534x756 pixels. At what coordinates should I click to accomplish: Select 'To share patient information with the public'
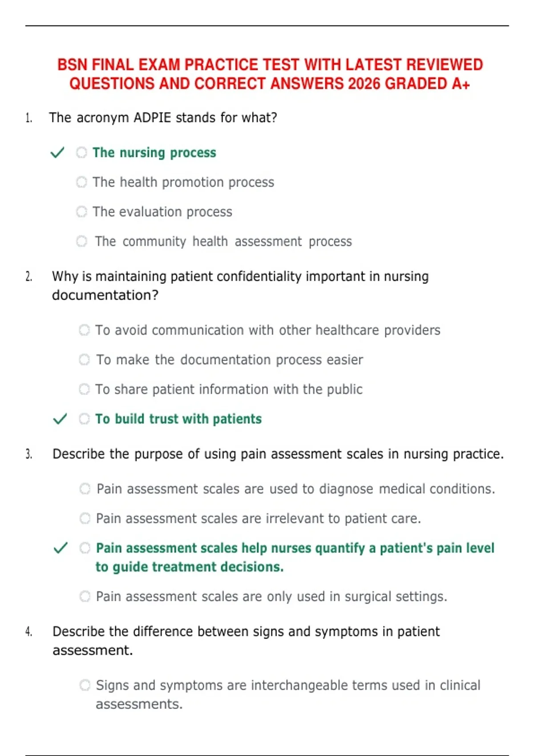pos(84,389)
